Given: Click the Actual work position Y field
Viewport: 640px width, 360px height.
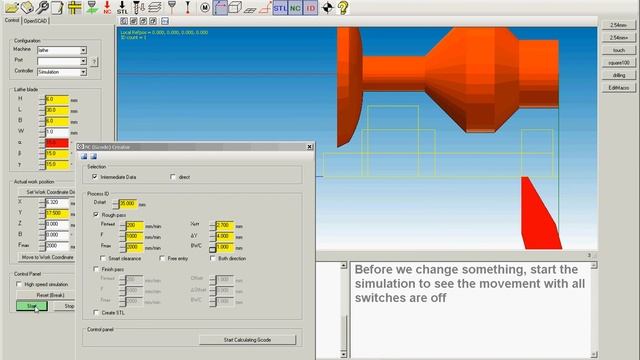Looking at the screenshot, I should pos(57,213).
